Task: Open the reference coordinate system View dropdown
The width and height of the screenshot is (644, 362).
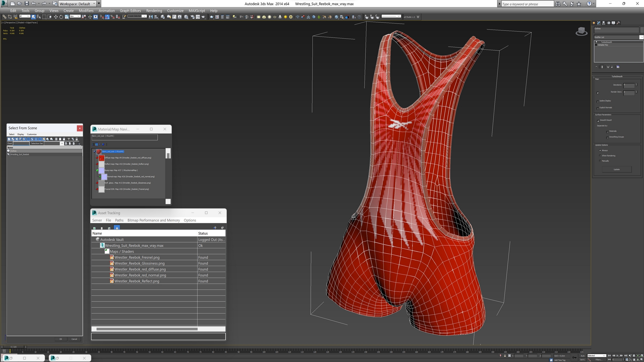Action: click(75, 16)
